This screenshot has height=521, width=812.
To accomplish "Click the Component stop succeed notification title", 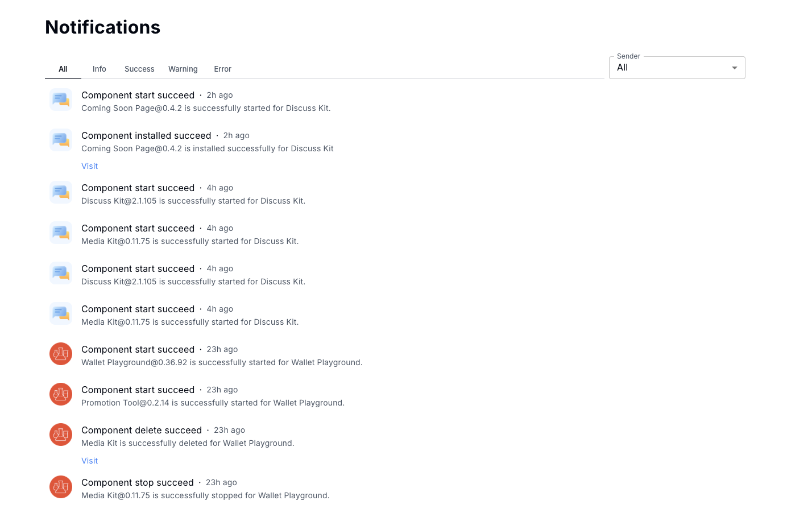I will (138, 482).
